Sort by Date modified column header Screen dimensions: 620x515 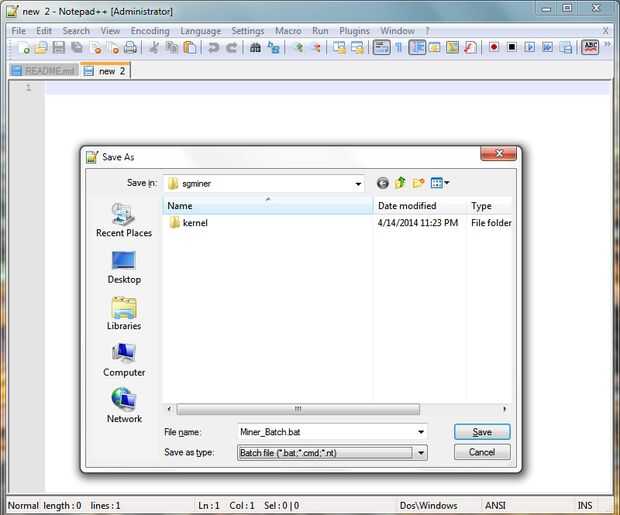click(420, 206)
